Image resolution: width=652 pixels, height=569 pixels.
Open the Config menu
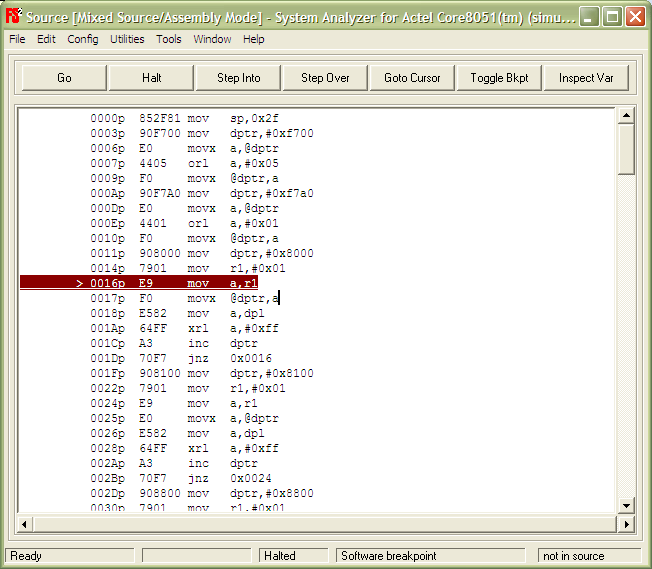[83, 39]
